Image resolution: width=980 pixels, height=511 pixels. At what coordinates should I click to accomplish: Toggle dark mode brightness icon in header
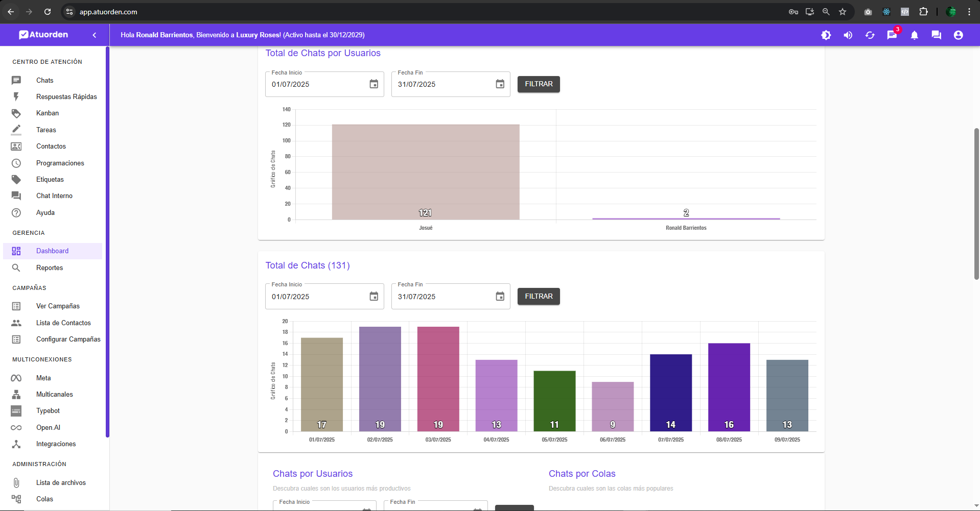(x=826, y=35)
